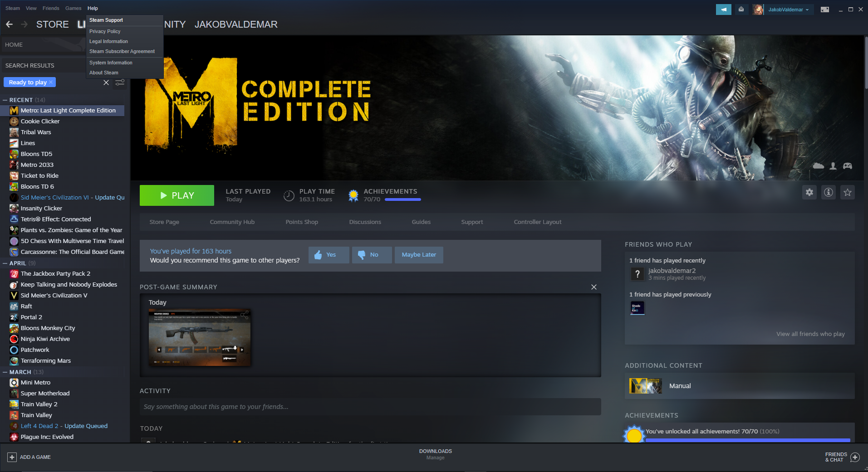
Task: Click the single-player icon on banner
Action: tap(833, 166)
